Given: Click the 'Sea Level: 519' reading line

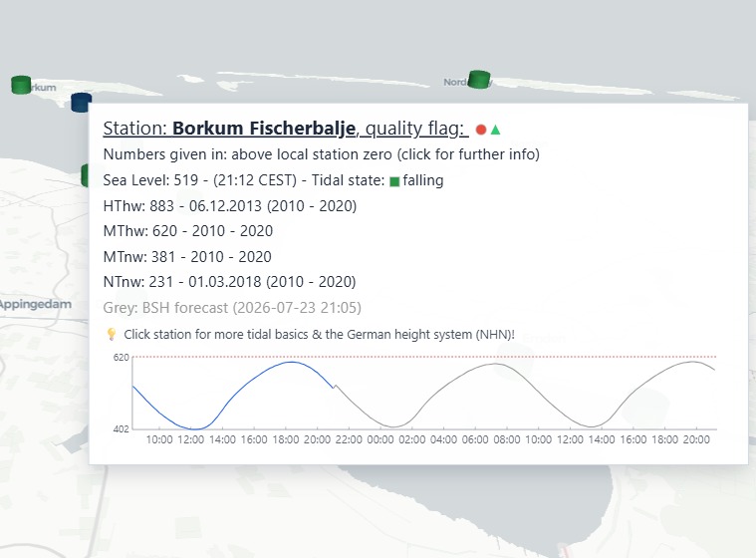Looking at the screenshot, I should coord(273,180).
